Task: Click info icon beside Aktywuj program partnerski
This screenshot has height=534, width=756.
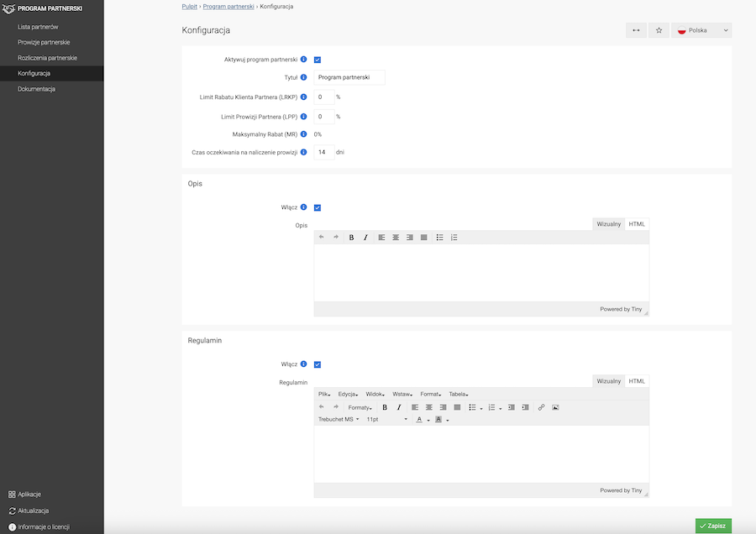Action: pos(304,60)
